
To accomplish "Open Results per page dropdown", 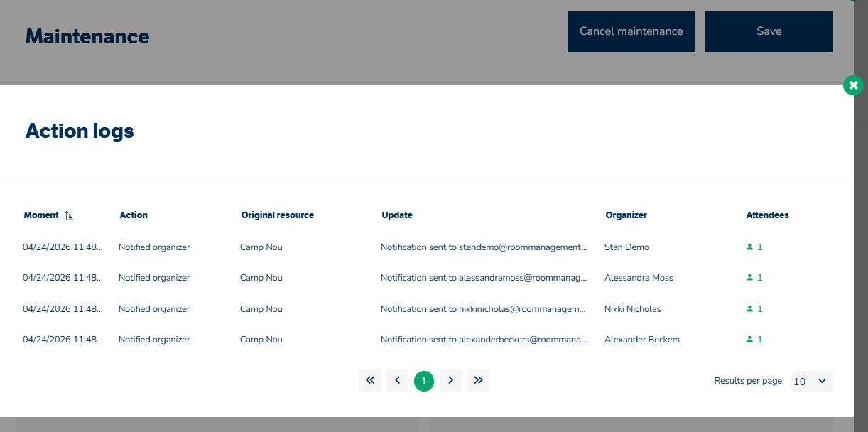I will tap(812, 382).
